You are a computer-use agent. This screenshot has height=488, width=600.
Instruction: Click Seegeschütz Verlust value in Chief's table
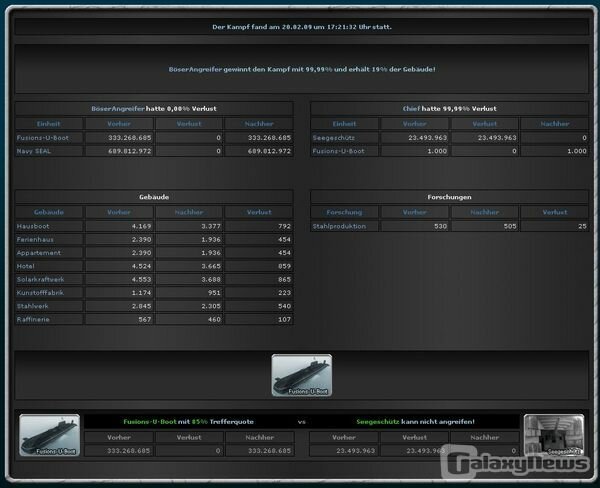coord(497,138)
